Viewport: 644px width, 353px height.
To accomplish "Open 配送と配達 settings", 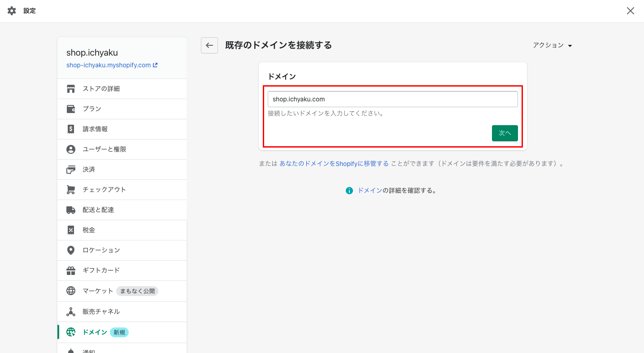I will click(x=122, y=210).
